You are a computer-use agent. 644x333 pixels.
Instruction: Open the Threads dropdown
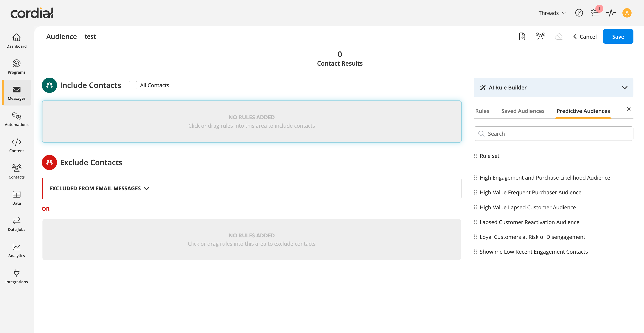pos(552,13)
